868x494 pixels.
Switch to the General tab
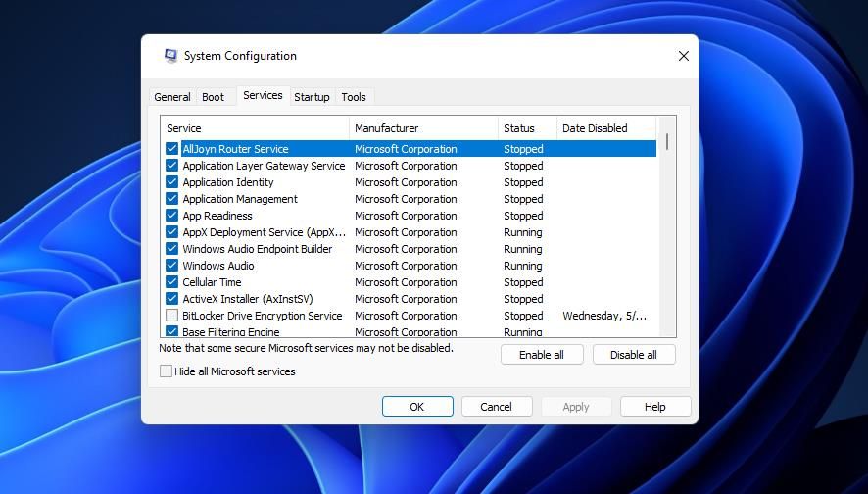point(172,97)
